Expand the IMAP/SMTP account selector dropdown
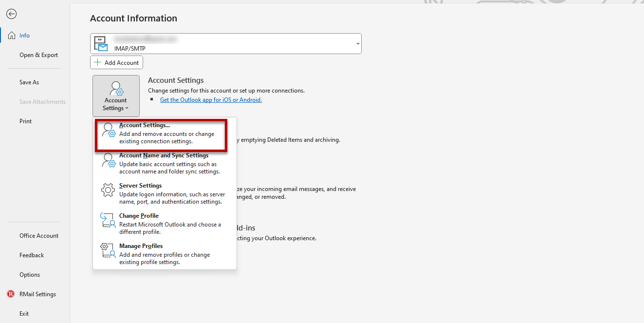 358,43
